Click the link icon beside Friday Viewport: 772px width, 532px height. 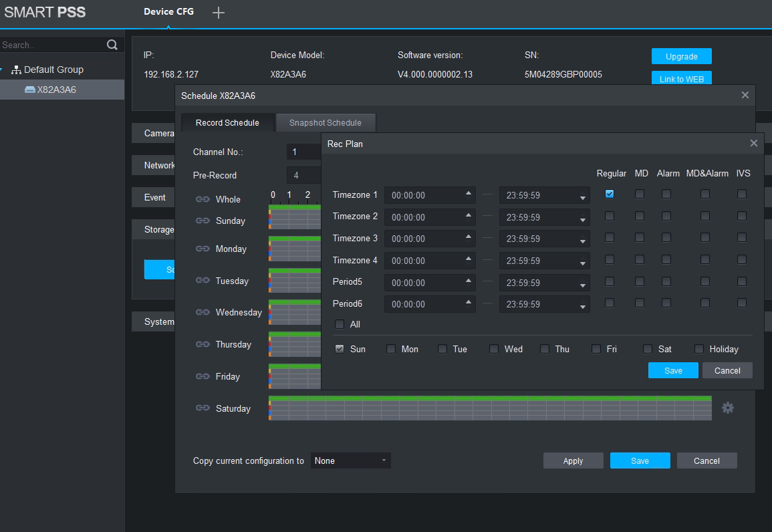coord(203,376)
